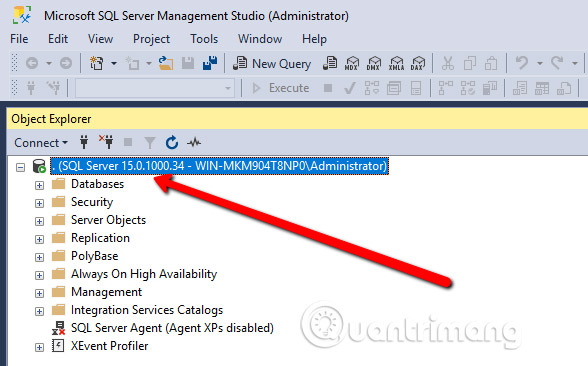Open the Available Databases combo box
Screen dimensions: 588x366
155,88
